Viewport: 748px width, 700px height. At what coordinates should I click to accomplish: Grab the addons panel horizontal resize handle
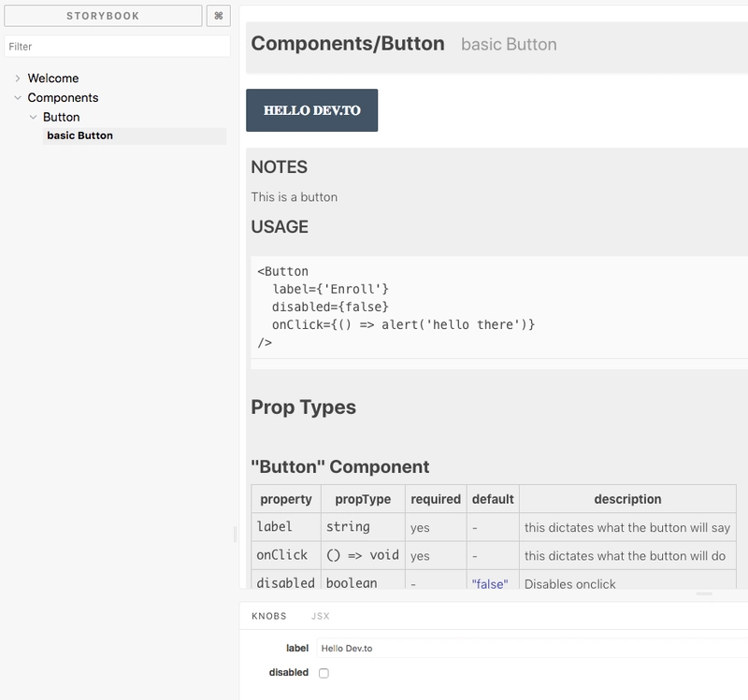704,593
